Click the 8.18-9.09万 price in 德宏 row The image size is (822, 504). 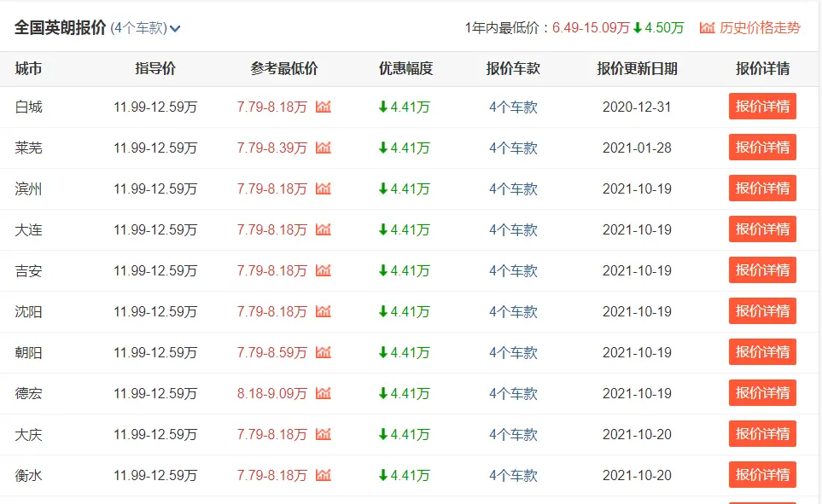[271, 393]
